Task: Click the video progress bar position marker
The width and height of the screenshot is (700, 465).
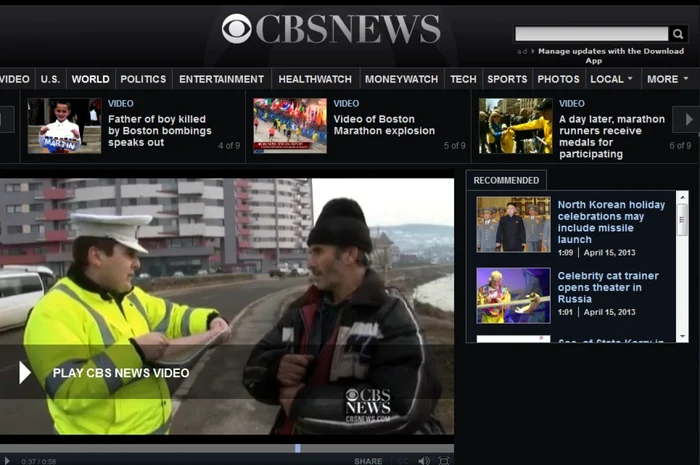Action: (298, 448)
